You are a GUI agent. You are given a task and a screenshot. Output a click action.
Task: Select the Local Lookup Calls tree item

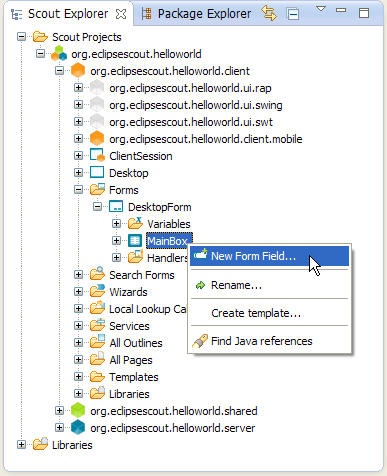(x=148, y=309)
